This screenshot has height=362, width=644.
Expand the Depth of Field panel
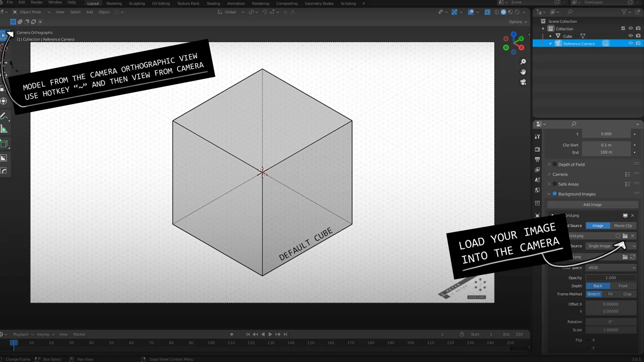click(x=549, y=164)
